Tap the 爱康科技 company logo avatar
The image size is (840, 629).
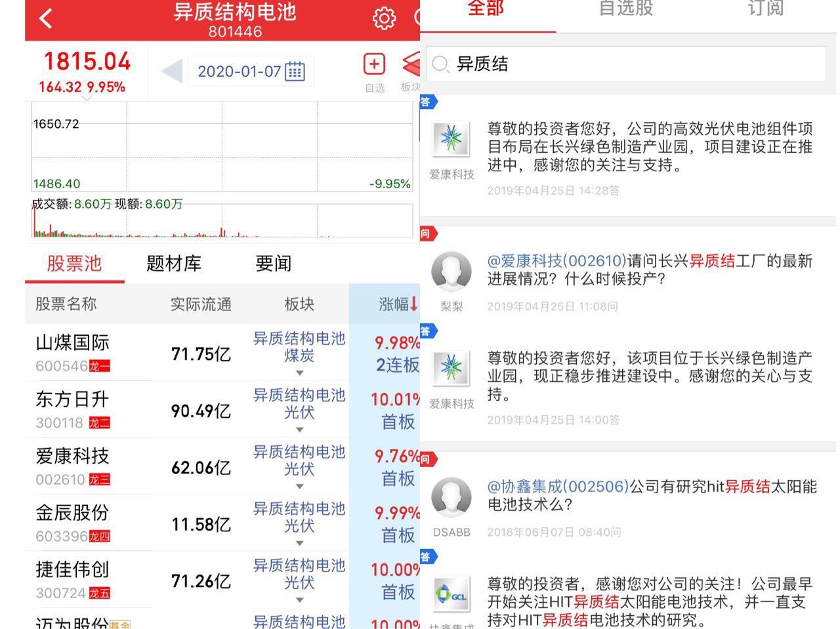(x=451, y=139)
